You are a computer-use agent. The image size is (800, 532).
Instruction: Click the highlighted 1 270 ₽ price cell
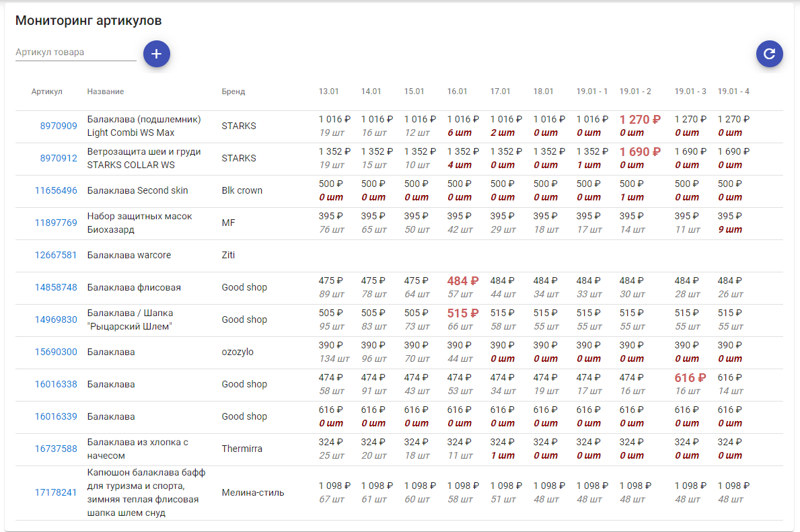(x=639, y=120)
